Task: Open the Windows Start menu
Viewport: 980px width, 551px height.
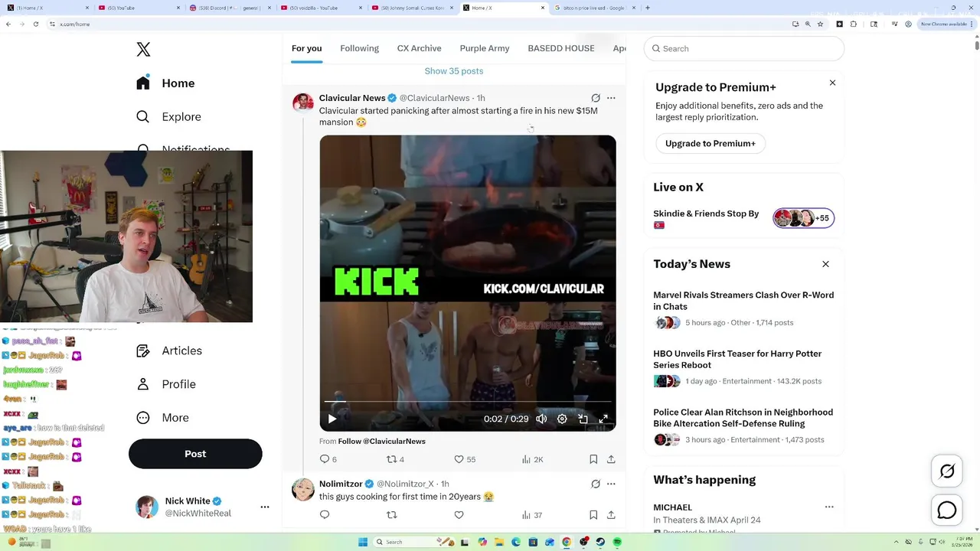Action: [363, 542]
